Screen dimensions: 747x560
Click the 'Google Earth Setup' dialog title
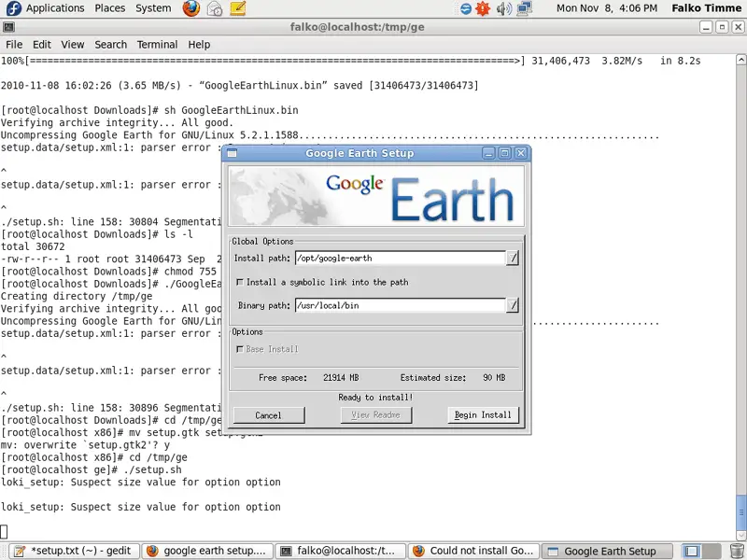click(359, 153)
